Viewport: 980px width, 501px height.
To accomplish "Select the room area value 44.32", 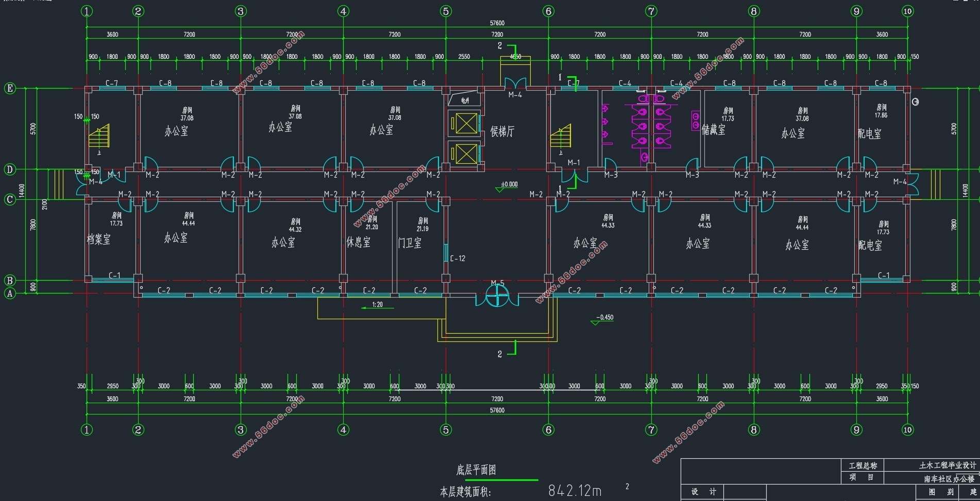I will point(295,230).
